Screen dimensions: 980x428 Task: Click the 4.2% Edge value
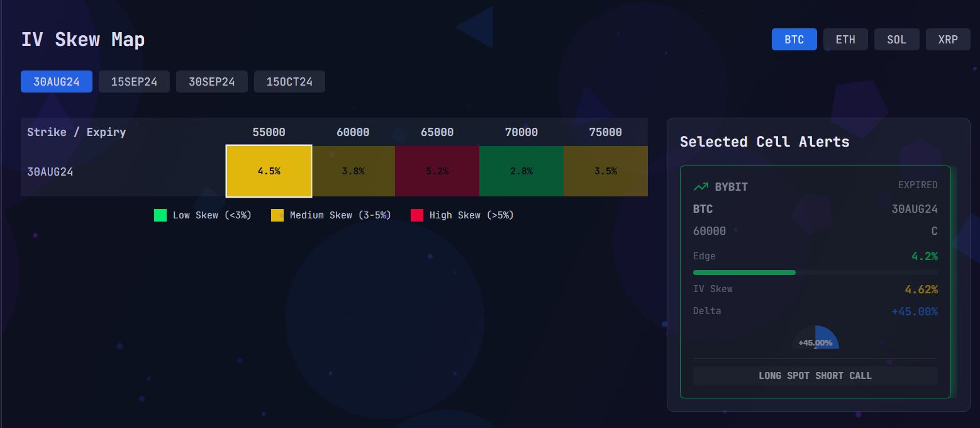click(x=925, y=256)
